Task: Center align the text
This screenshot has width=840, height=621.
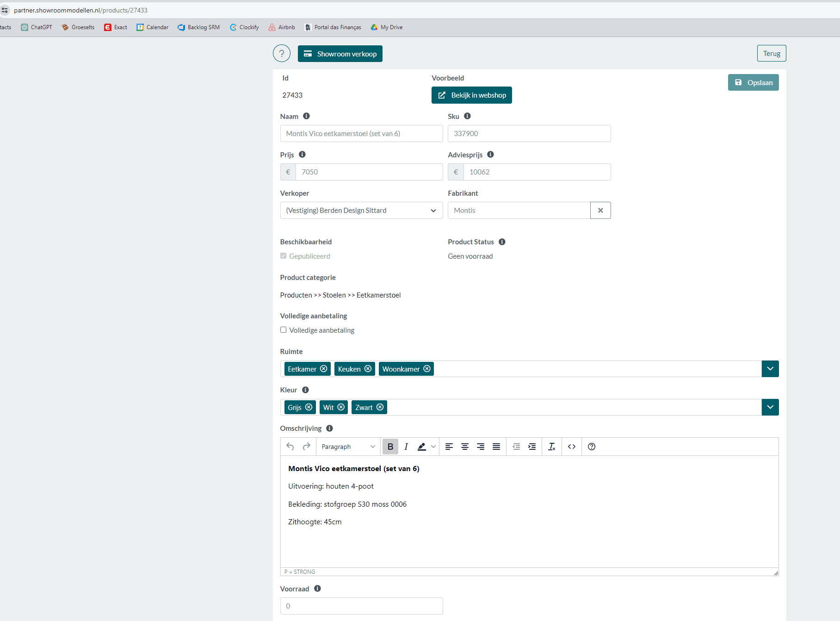Action: pyautogui.click(x=465, y=447)
